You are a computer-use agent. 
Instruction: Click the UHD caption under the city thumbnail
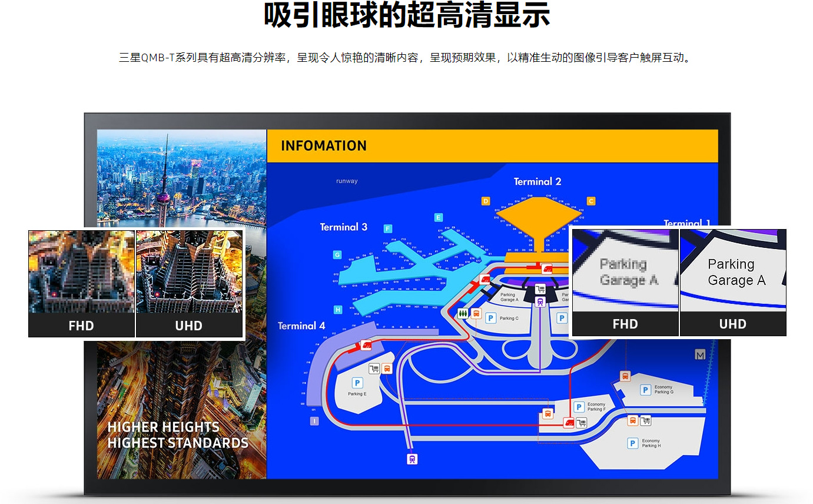tap(189, 326)
